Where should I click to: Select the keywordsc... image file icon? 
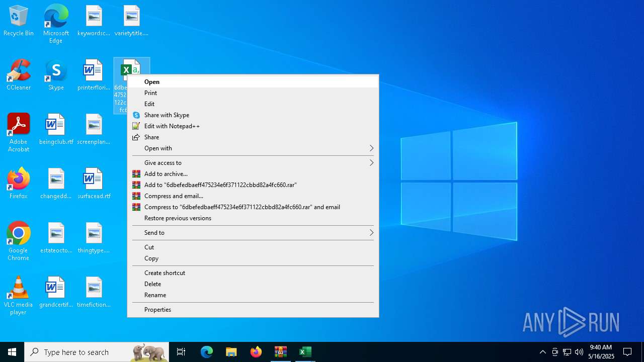[94, 21]
